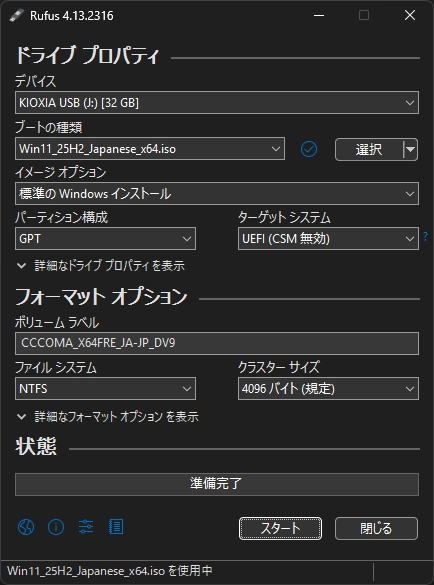Open the language selection globe icon
The height and width of the screenshot is (585, 434).
click(x=26, y=527)
